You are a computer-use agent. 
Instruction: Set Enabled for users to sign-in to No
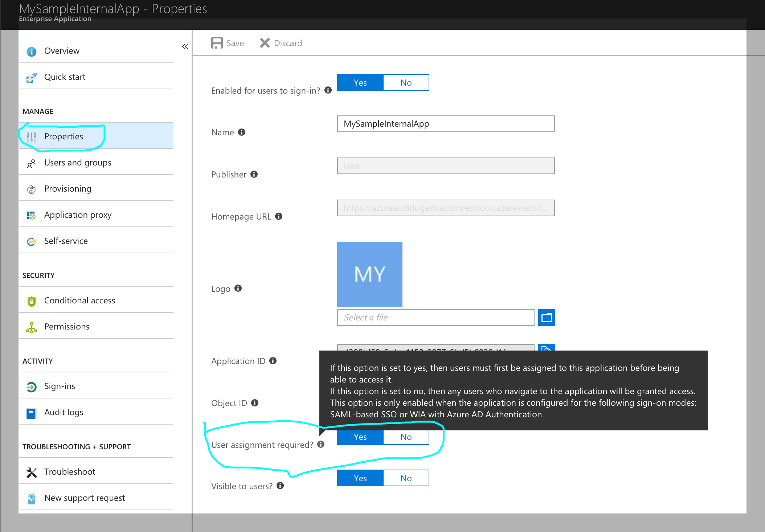pos(406,83)
